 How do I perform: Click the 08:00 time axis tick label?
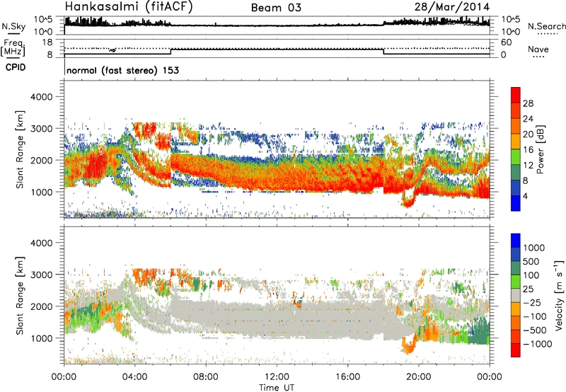coord(206,377)
